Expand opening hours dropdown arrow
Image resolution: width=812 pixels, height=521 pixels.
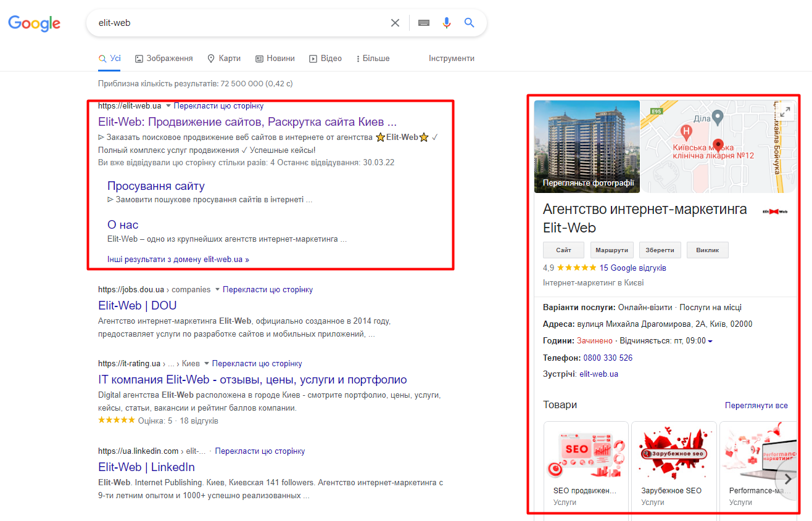point(710,342)
